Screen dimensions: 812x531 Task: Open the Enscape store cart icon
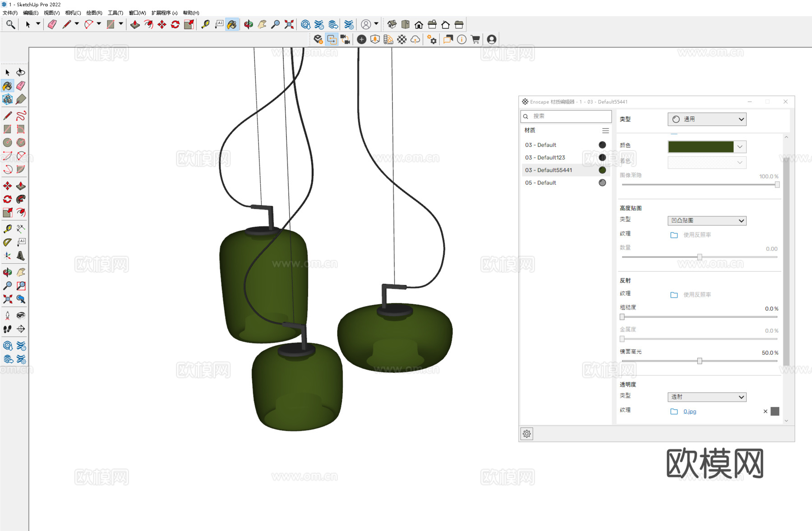(x=475, y=40)
